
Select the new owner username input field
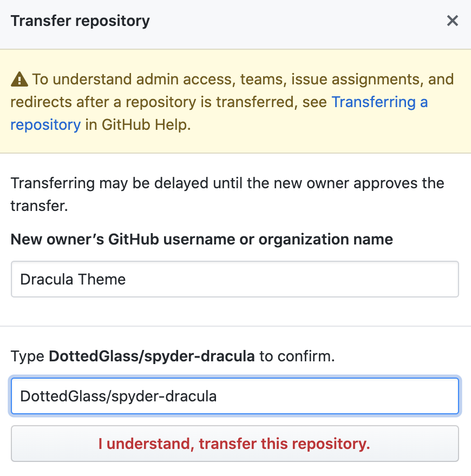(x=235, y=279)
